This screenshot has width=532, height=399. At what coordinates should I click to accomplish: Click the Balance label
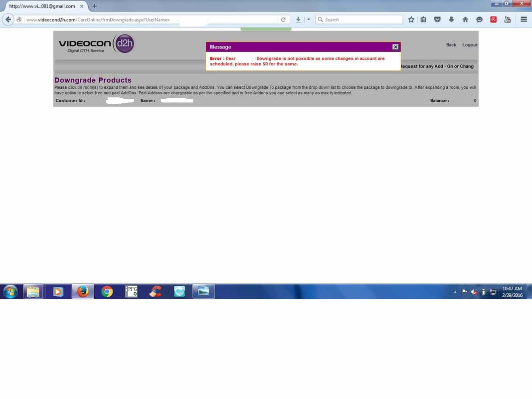tap(440, 101)
